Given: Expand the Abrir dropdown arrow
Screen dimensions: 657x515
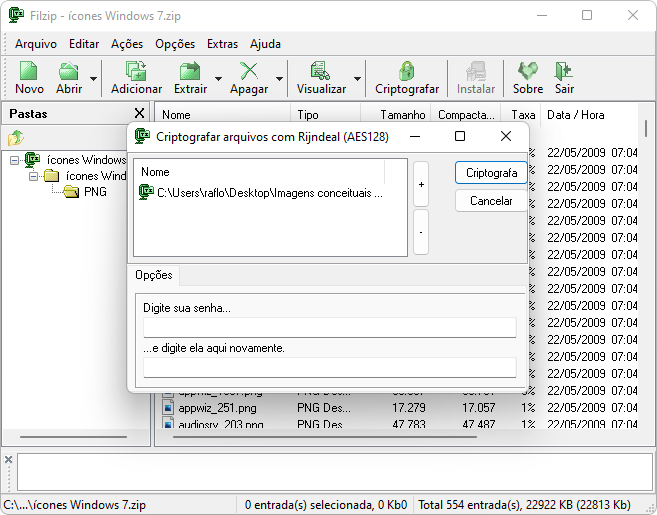Looking at the screenshot, I should point(93,78).
